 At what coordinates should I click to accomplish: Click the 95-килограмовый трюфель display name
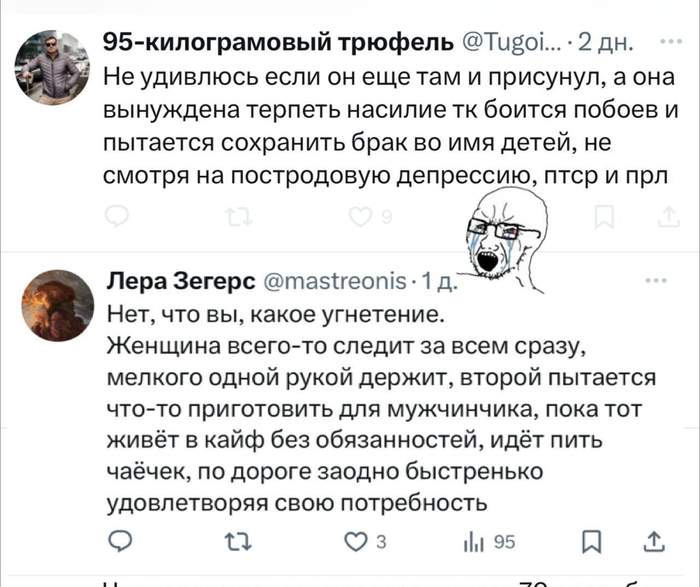[x=278, y=42]
